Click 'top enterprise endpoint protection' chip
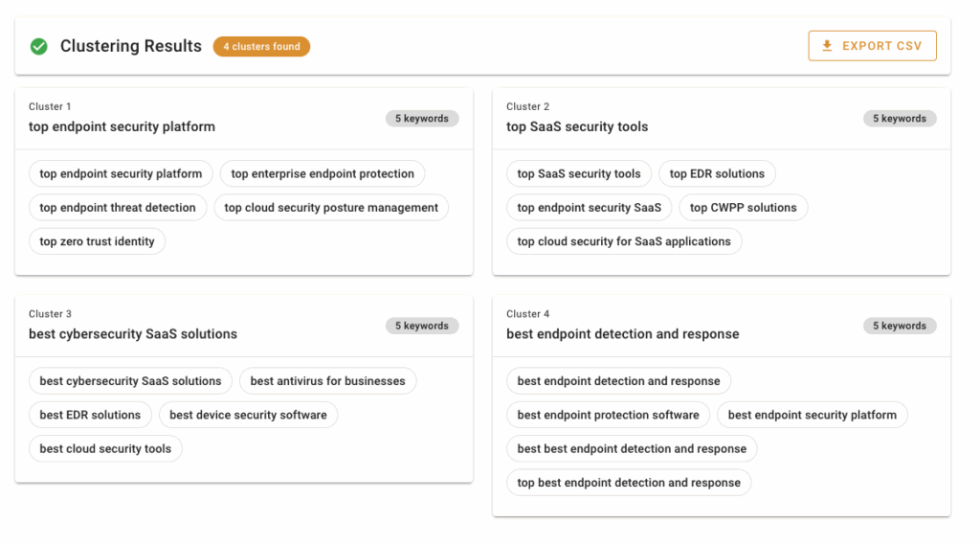980x545 pixels. coord(323,174)
